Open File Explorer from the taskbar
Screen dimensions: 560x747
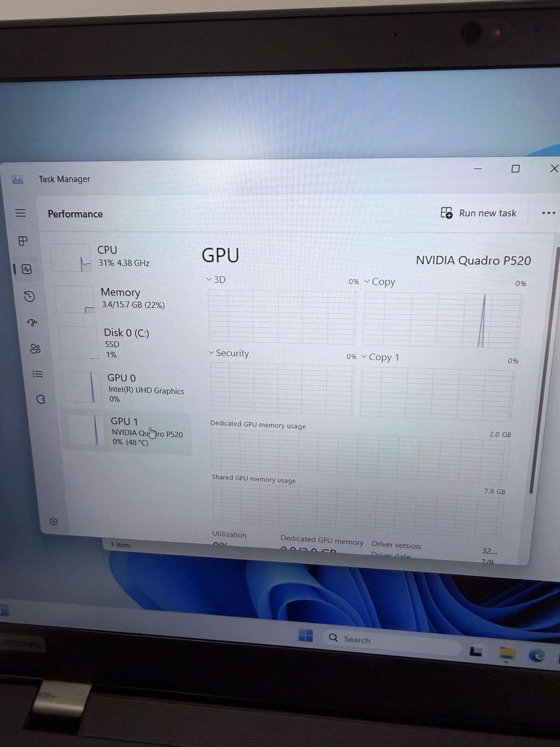point(507,654)
